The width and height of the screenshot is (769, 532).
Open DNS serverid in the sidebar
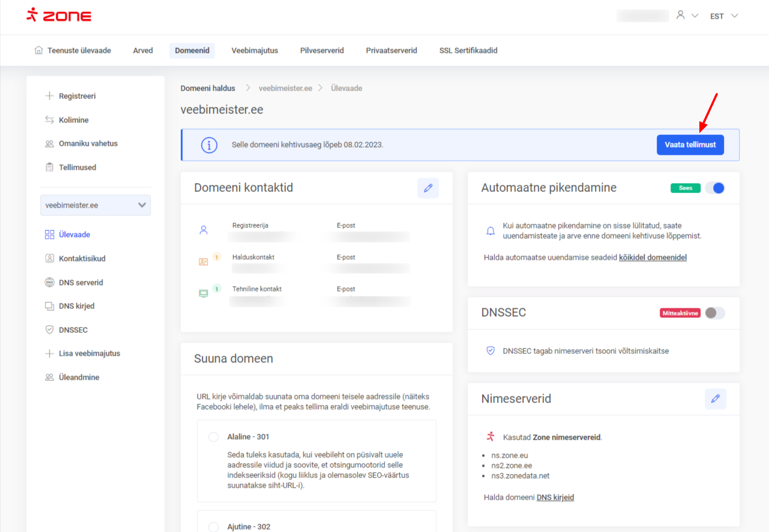80,282
